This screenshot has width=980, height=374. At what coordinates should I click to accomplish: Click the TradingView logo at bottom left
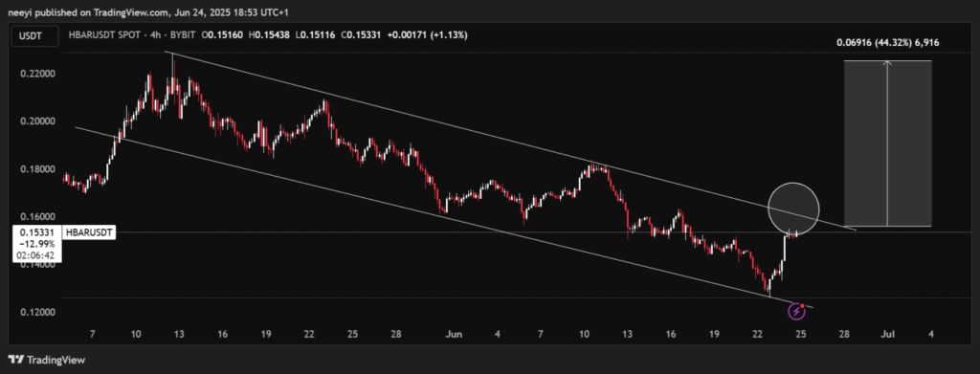click(x=46, y=360)
